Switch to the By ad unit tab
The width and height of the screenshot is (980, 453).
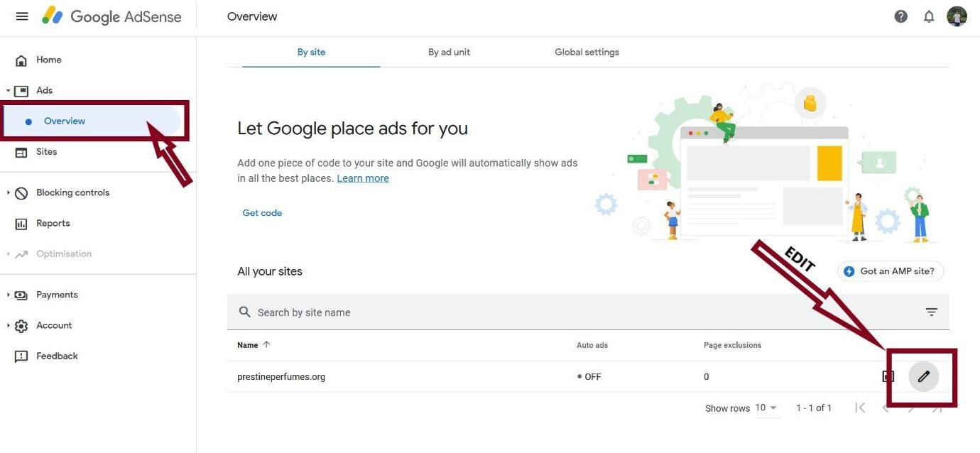[x=449, y=52]
